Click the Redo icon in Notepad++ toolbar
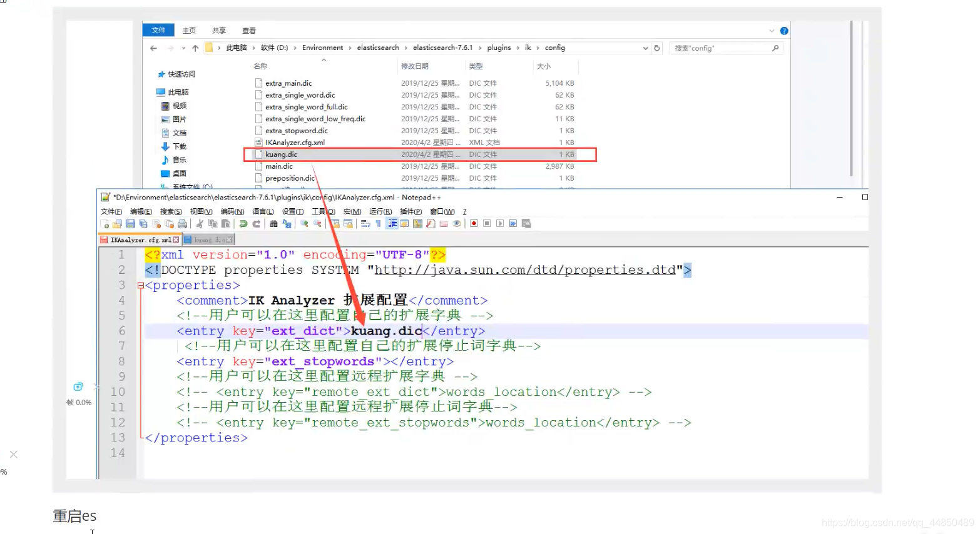Viewport: 980px width, 534px height. (256, 224)
